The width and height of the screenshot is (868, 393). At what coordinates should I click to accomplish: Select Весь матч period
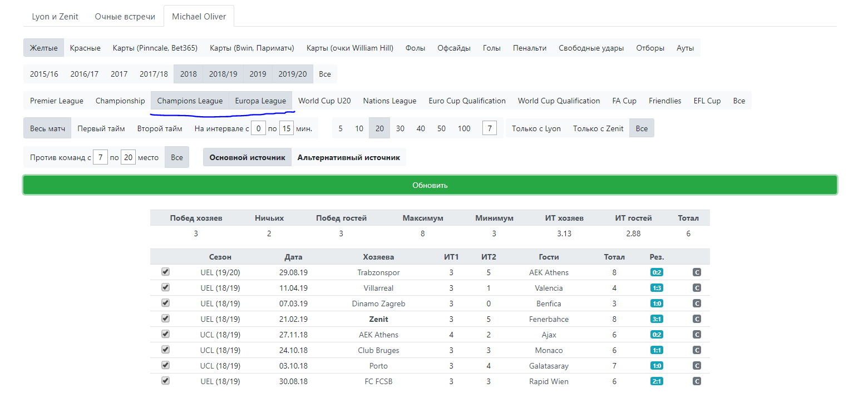(x=47, y=128)
